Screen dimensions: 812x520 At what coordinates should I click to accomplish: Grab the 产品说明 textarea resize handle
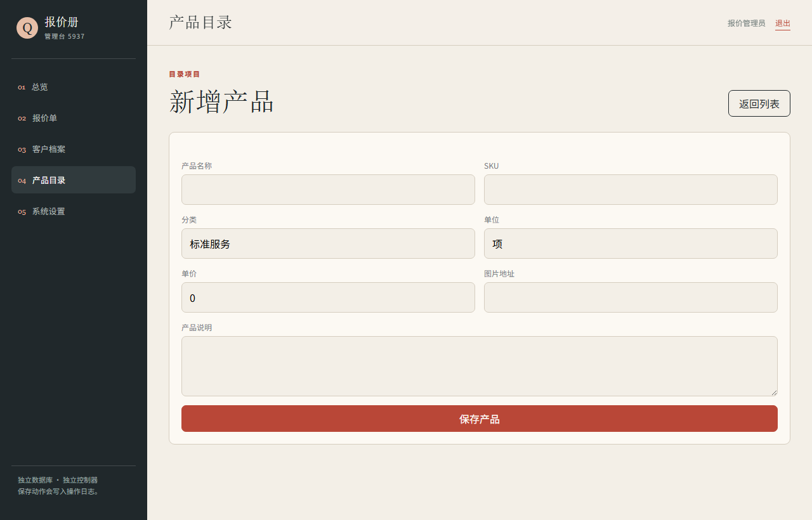773,392
